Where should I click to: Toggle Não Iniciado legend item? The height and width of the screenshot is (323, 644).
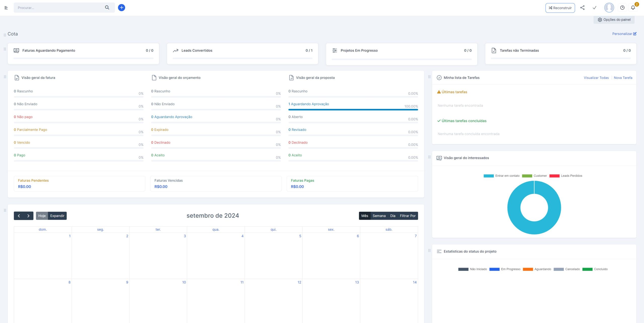point(472,269)
